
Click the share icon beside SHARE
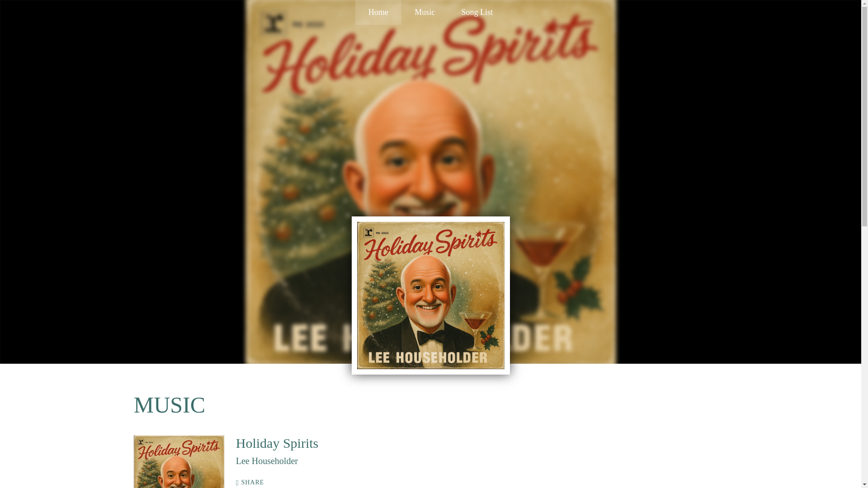[237, 483]
